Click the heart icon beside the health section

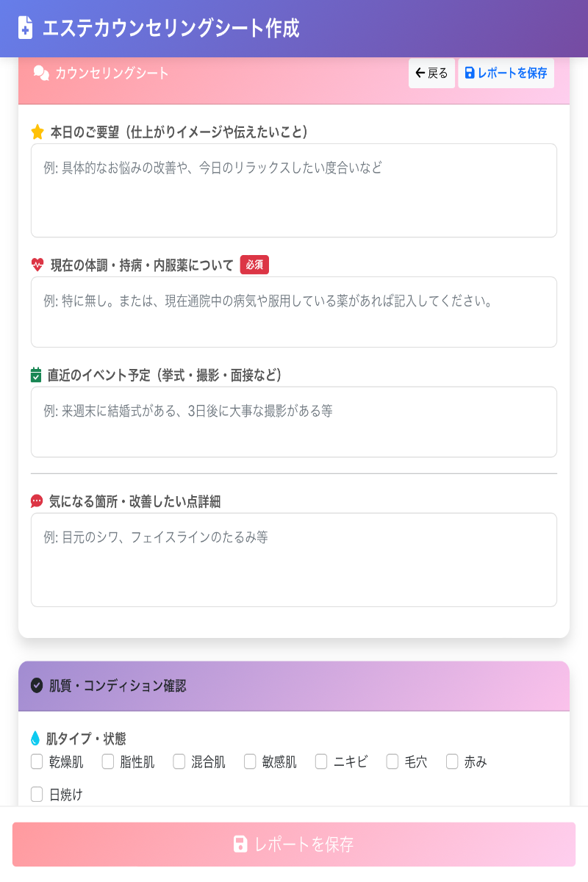coord(37,265)
